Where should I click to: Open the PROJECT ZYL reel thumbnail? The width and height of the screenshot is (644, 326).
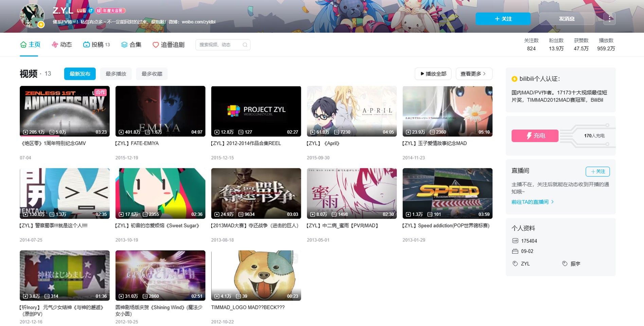256,111
